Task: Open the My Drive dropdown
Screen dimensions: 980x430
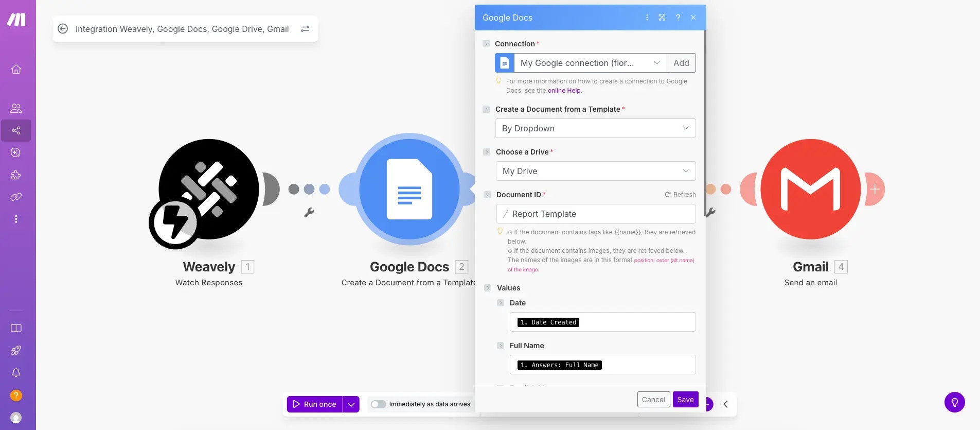Action: tap(595, 171)
